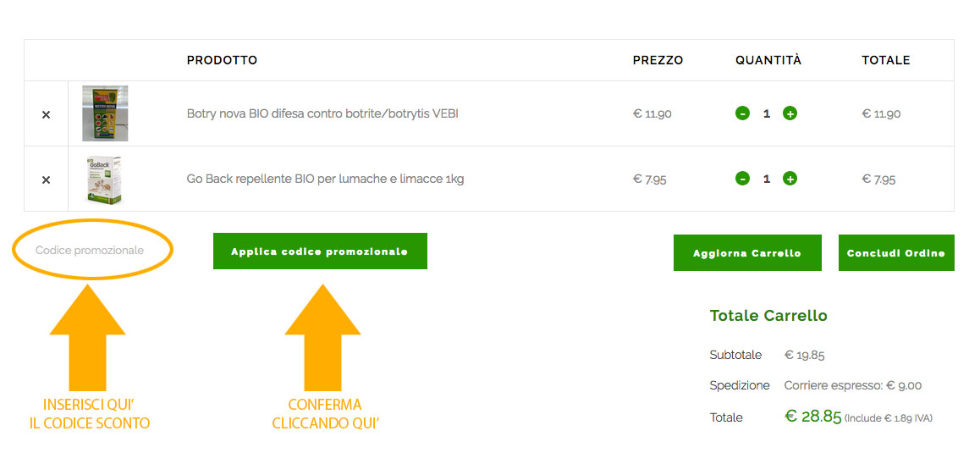Screen dimensions: 980x464
Task: Click the QUANTITÀ column header
Action: tap(768, 60)
